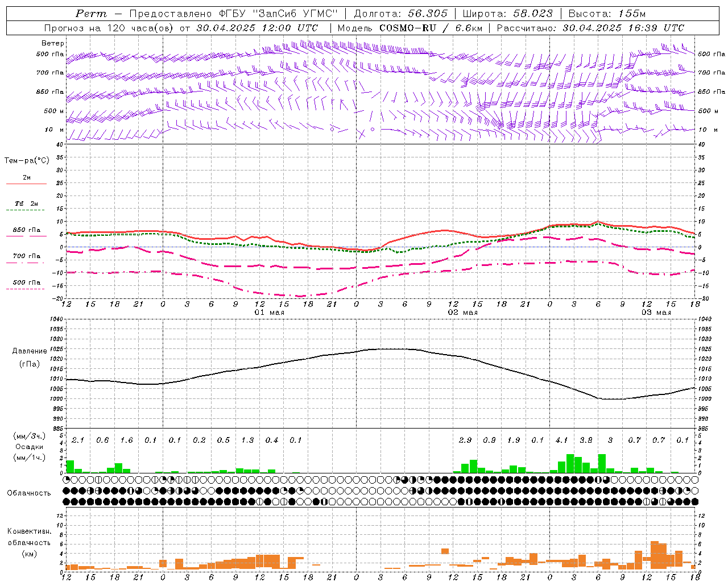Click the '1.9' precipitation total
This screenshot has height=582, width=728.
tap(514, 440)
